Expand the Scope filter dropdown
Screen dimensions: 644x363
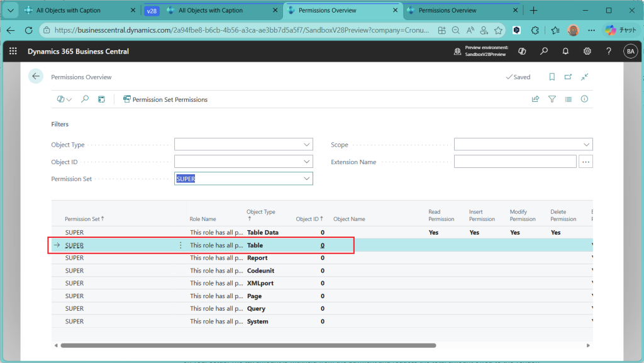(586, 145)
